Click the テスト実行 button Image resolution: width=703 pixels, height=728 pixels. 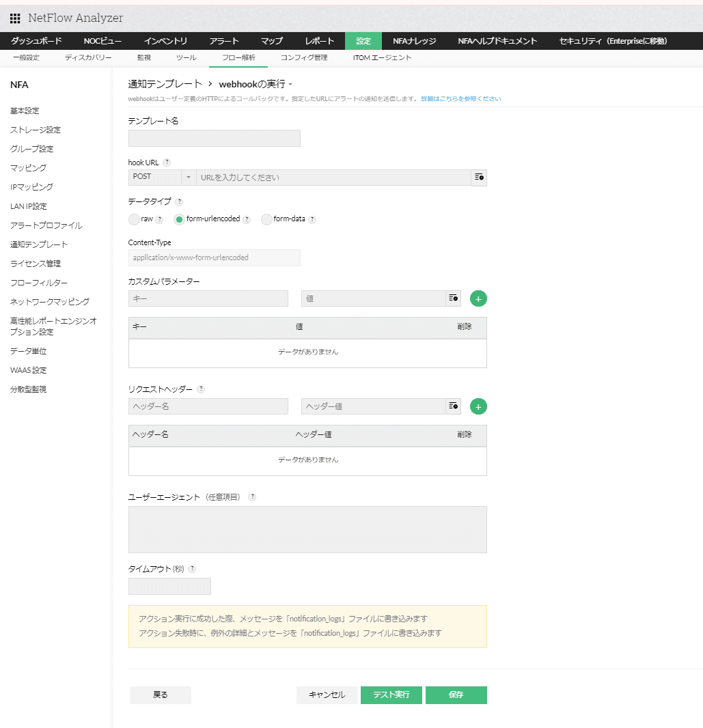[x=391, y=695]
